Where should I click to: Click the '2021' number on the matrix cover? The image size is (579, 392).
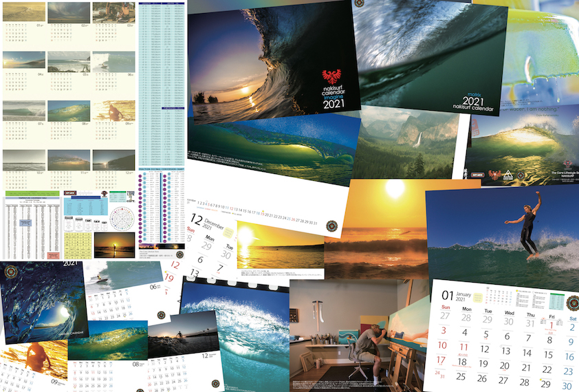click(472, 101)
